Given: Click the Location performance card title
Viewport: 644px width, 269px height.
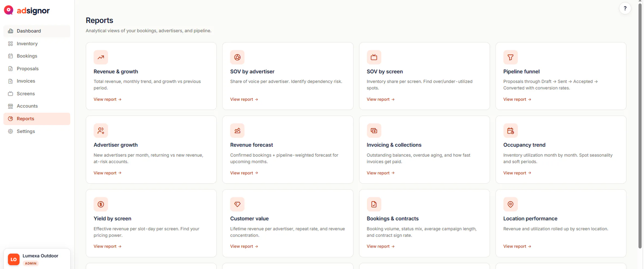Looking at the screenshot, I should tap(530, 218).
